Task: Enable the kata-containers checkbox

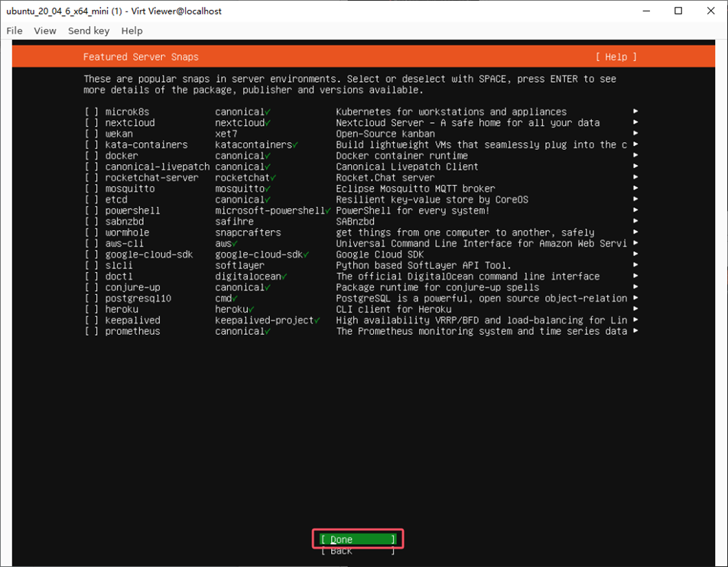Action: click(92, 144)
